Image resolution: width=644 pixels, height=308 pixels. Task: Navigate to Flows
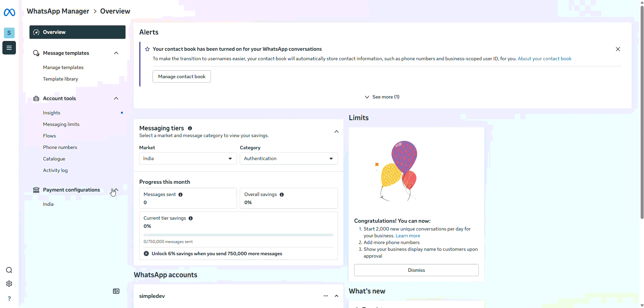click(49, 136)
